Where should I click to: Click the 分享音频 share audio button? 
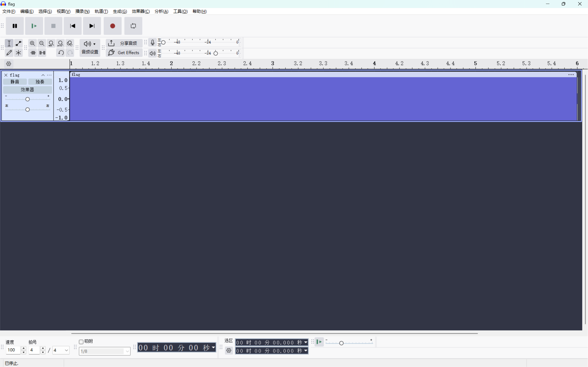point(124,43)
